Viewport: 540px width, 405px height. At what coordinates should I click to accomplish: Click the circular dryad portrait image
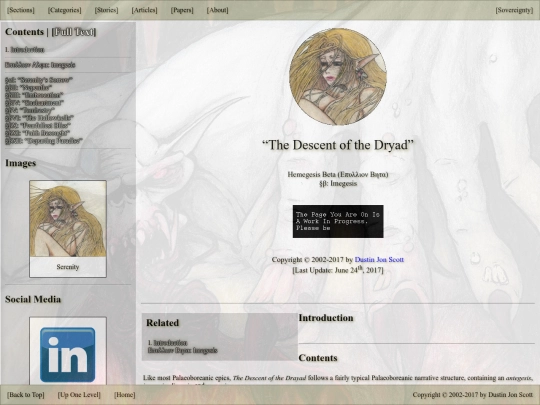click(x=338, y=76)
